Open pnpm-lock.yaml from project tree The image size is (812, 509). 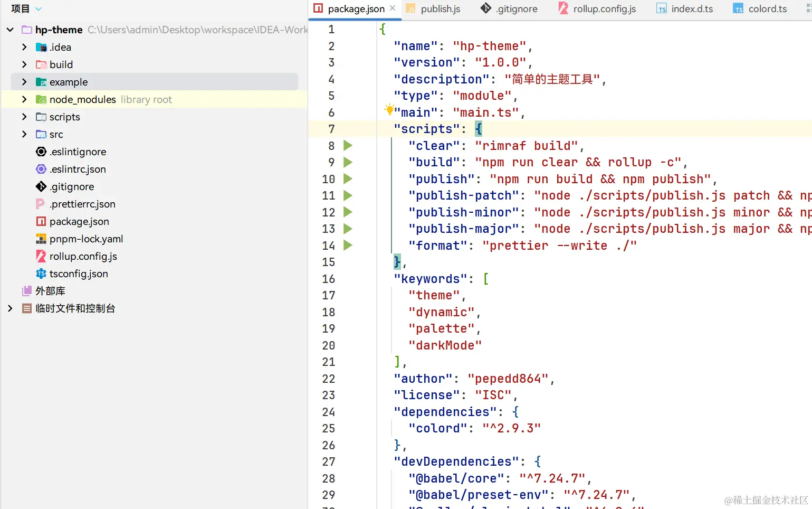[x=86, y=239]
